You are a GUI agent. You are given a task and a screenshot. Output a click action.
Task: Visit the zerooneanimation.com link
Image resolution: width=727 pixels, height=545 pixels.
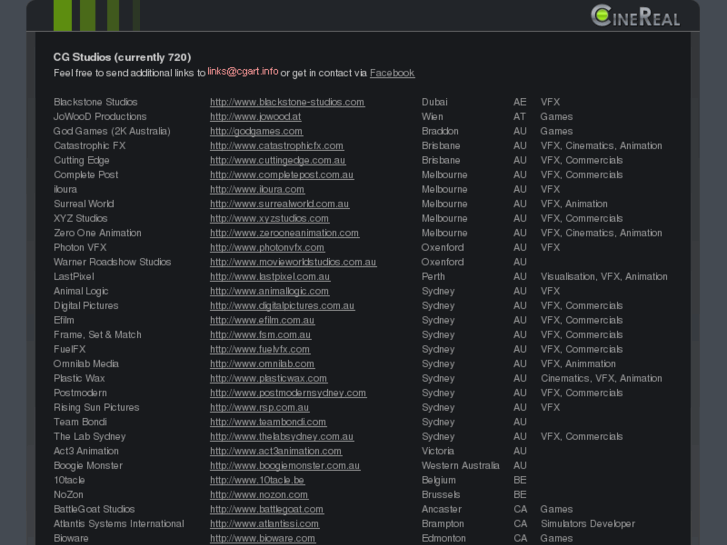[x=285, y=233]
